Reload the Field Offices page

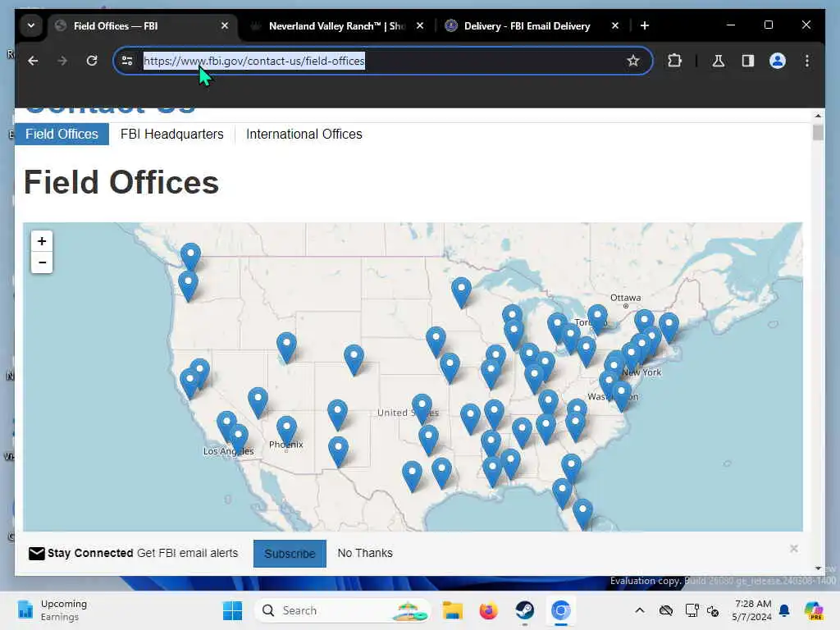[92, 61]
